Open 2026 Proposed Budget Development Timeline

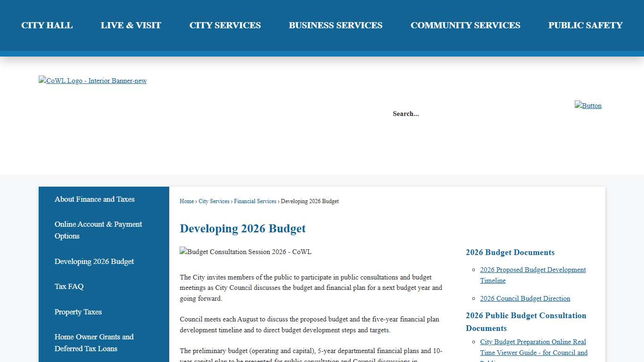[x=533, y=275]
